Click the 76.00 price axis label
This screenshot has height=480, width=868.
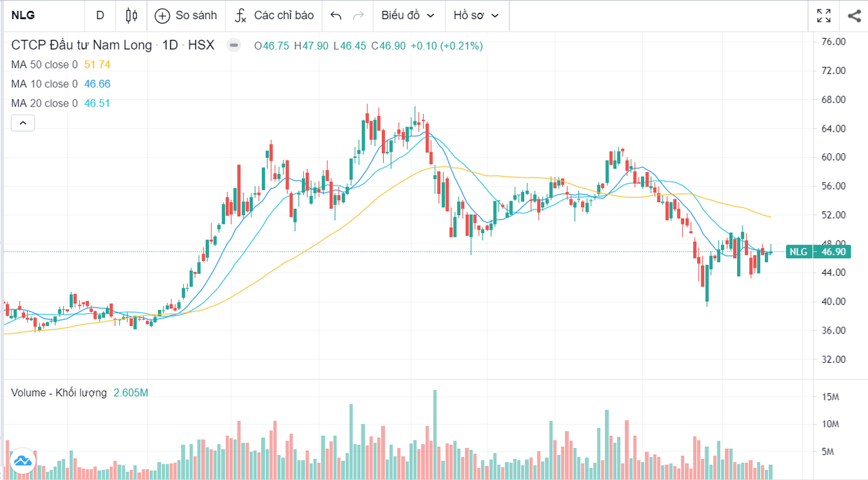pos(833,41)
